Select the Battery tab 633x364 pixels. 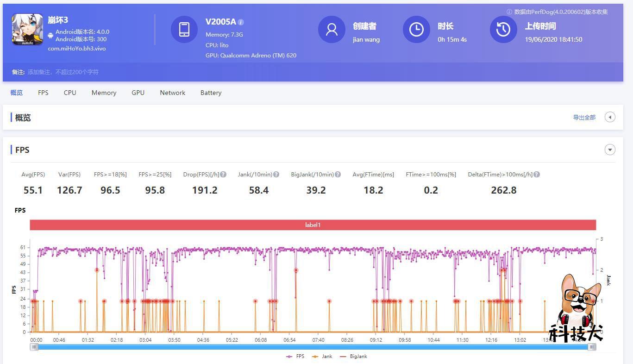click(211, 93)
